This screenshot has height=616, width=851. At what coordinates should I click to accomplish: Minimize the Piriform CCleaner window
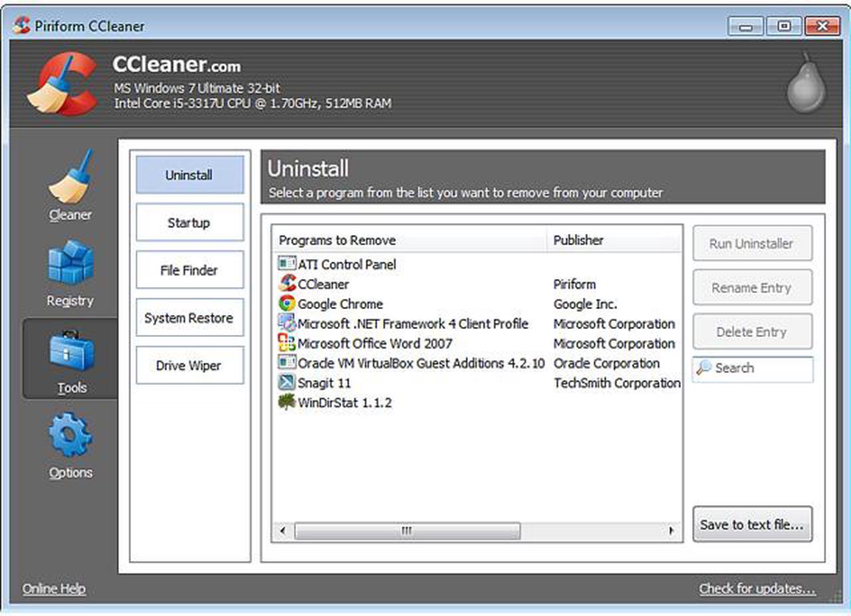click(745, 27)
